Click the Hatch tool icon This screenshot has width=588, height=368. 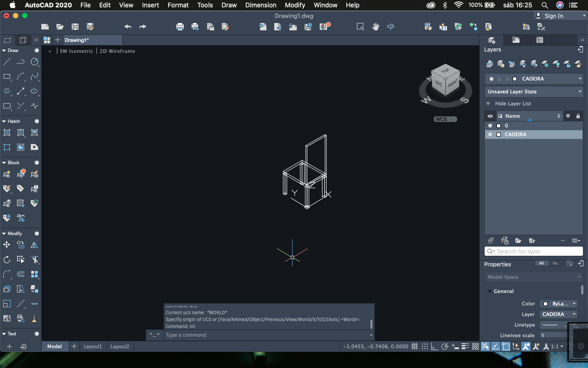7,133
